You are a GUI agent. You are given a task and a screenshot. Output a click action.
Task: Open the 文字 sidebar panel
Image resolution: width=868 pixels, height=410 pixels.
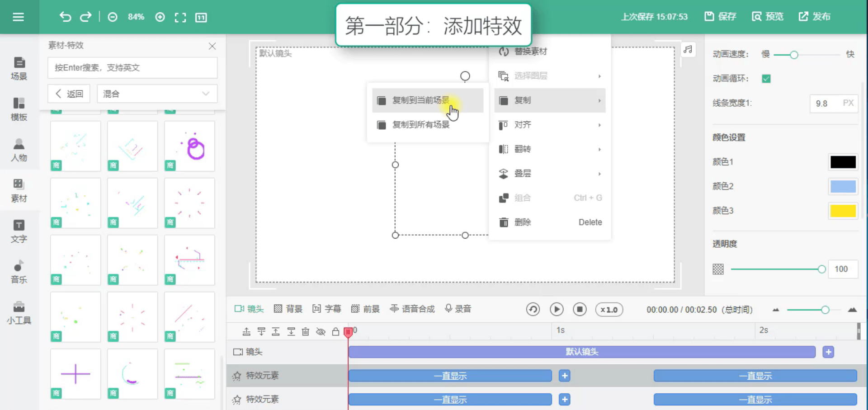click(x=19, y=231)
